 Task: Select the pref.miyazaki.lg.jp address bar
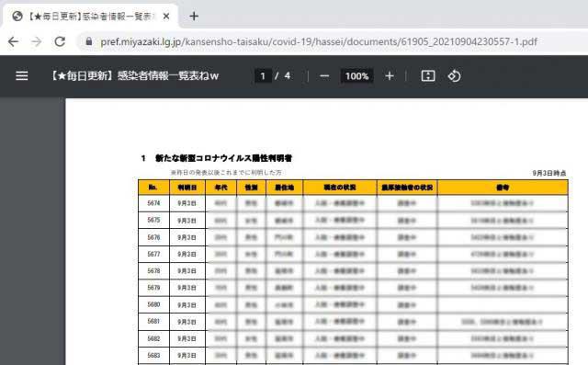point(319,41)
